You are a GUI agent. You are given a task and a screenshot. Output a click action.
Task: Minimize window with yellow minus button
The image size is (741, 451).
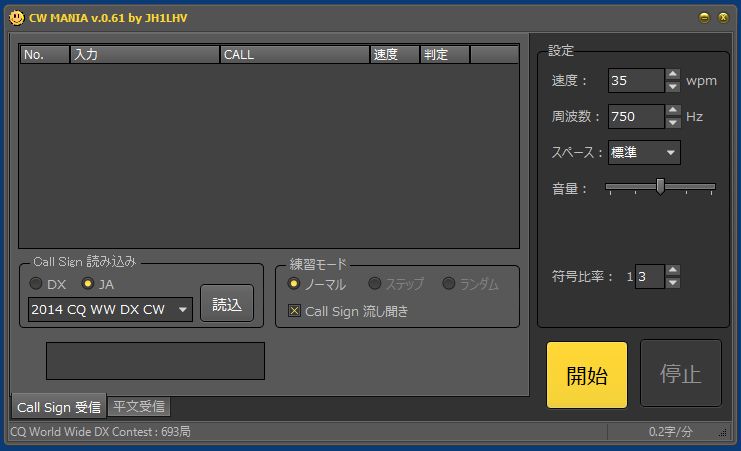coord(704,18)
